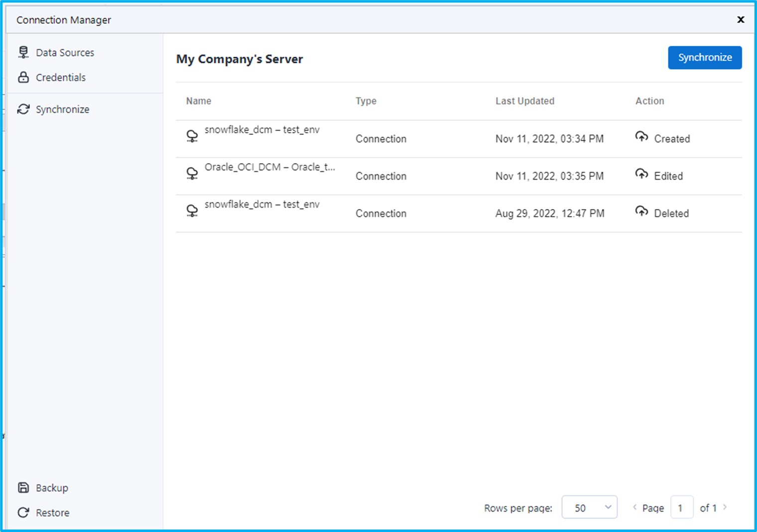Click the blue Synchronize button

(x=705, y=57)
